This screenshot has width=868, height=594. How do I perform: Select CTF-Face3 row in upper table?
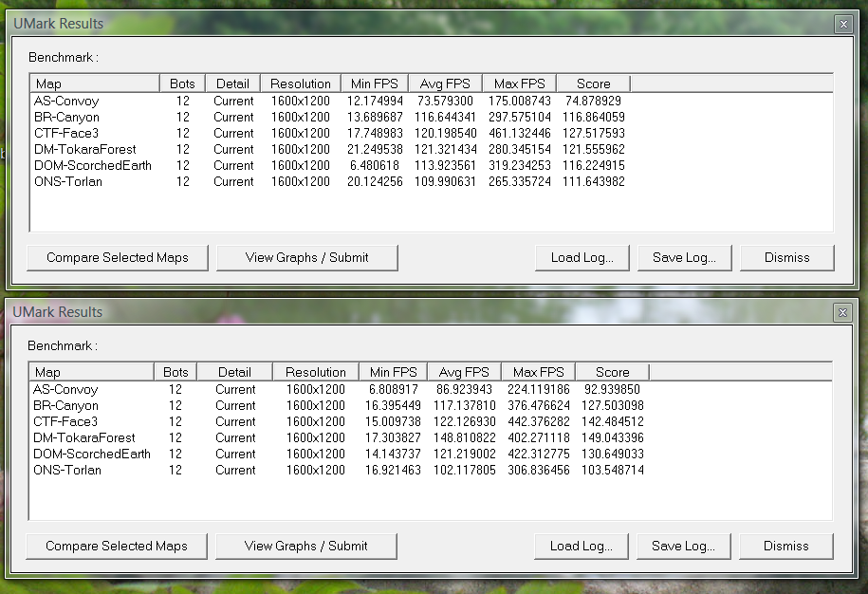click(x=329, y=134)
